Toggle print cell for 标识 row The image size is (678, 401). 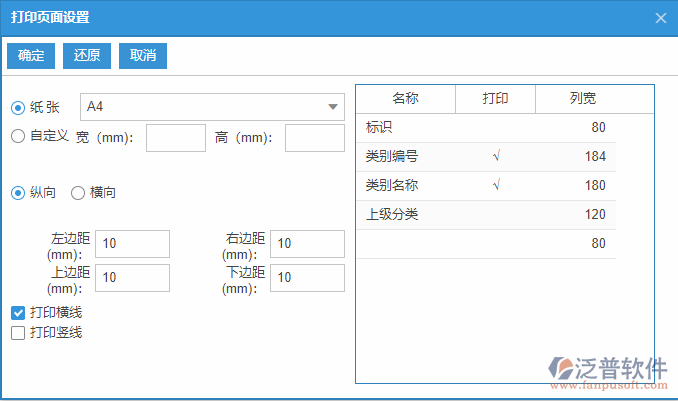coord(496,128)
